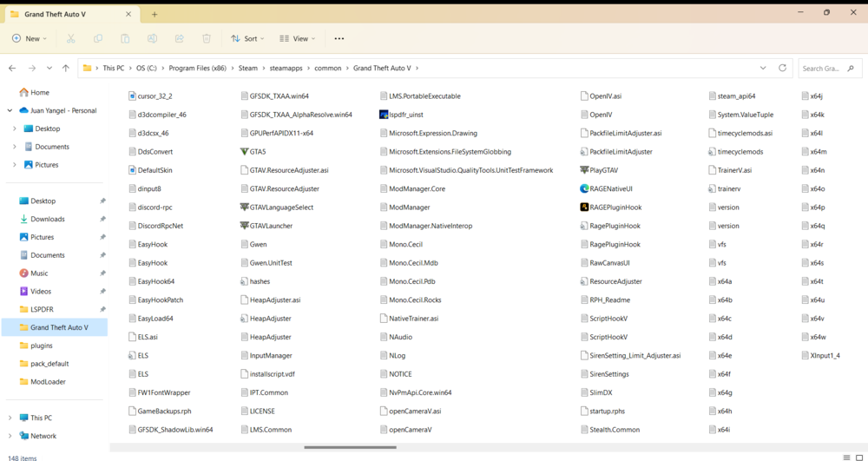Select the ScriptHookV file first entry
Screen dimensions: 868x461
tap(604, 319)
